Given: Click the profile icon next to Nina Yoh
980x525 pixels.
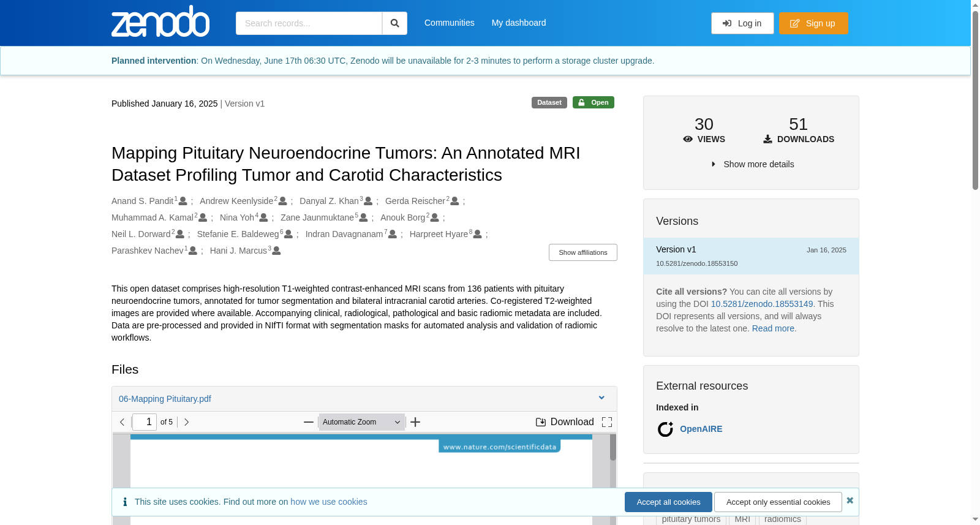Looking at the screenshot, I should click(263, 217).
